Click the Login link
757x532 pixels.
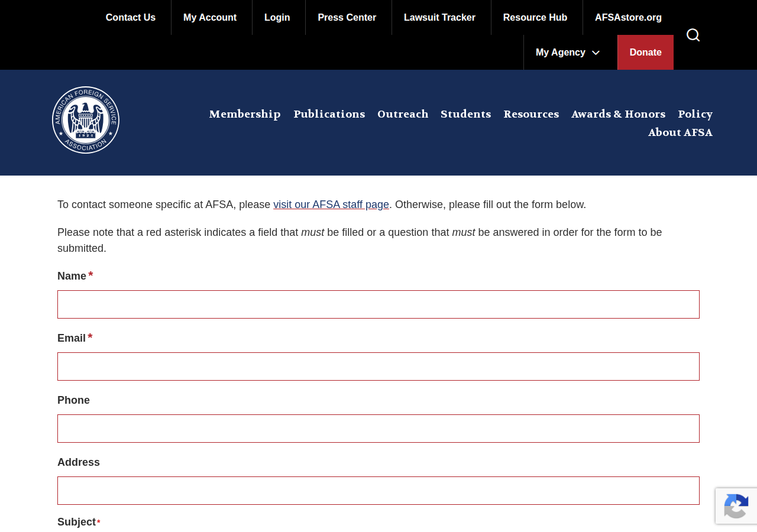277,17
